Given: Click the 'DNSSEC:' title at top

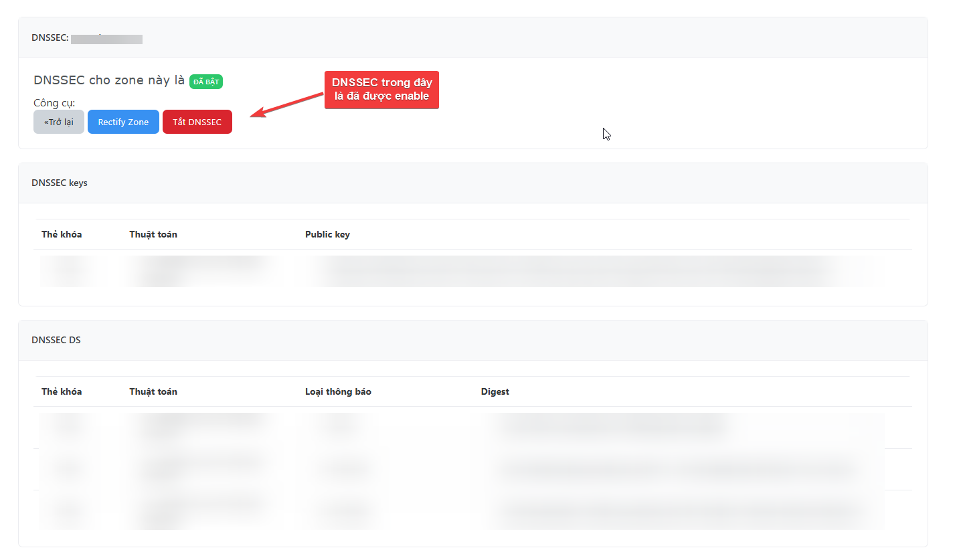Looking at the screenshot, I should (50, 37).
